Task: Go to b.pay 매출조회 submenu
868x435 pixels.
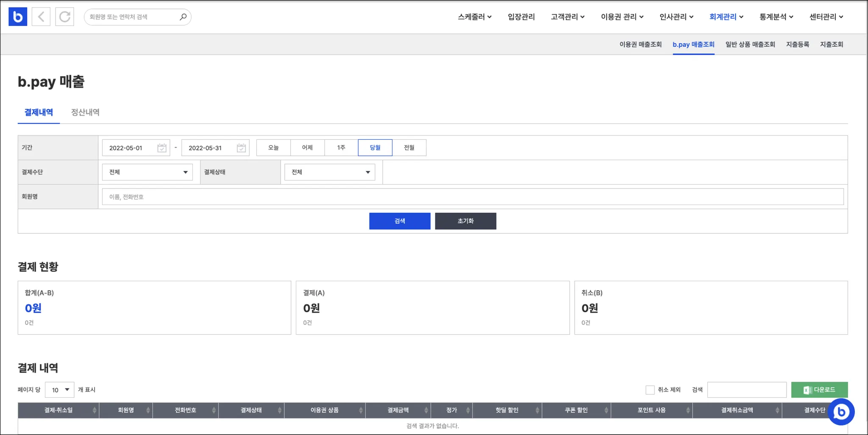Action: pyautogui.click(x=693, y=44)
